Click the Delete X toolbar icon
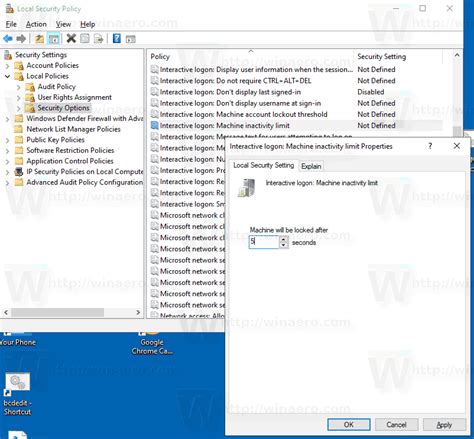 click(x=71, y=38)
